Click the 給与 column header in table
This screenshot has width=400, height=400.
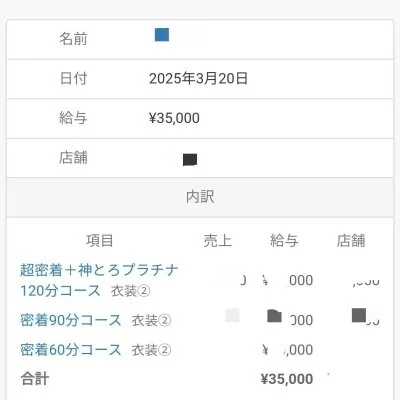coord(284,241)
